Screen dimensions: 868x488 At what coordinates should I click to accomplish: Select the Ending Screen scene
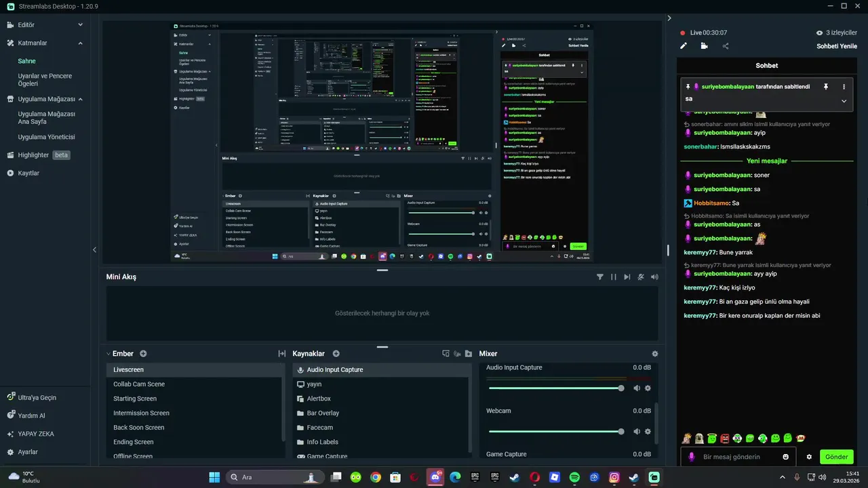pos(195,442)
